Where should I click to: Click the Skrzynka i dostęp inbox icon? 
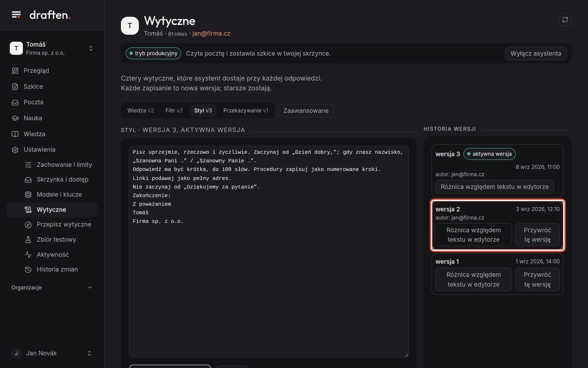coord(28,179)
